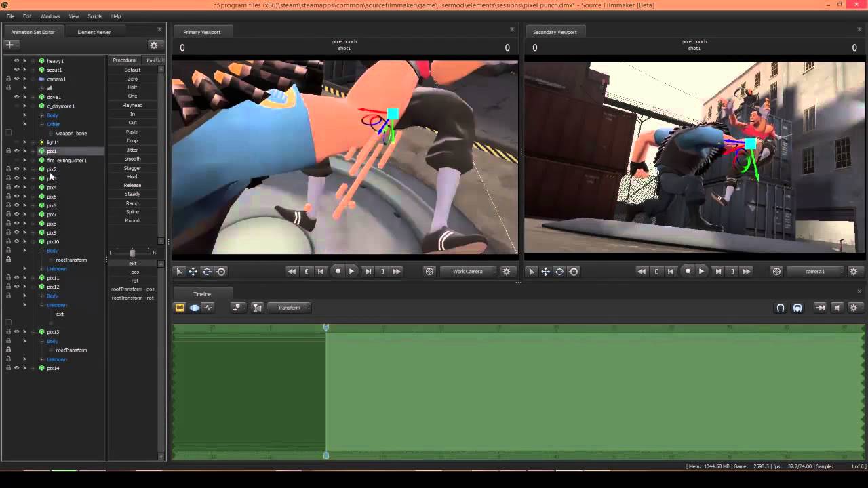Toggle the checkbox beside weapon_bone
Viewport: 868px width, 488px height.
point(8,133)
